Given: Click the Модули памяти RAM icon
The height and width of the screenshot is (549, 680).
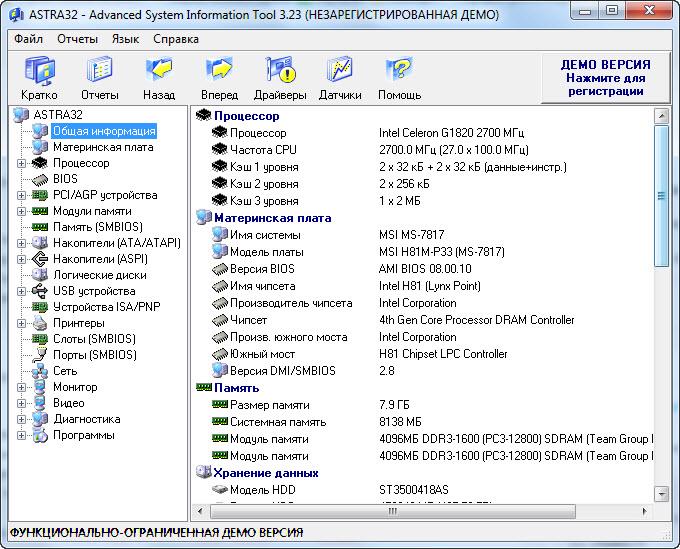Looking at the screenshot, I should [x=39, y=211].
